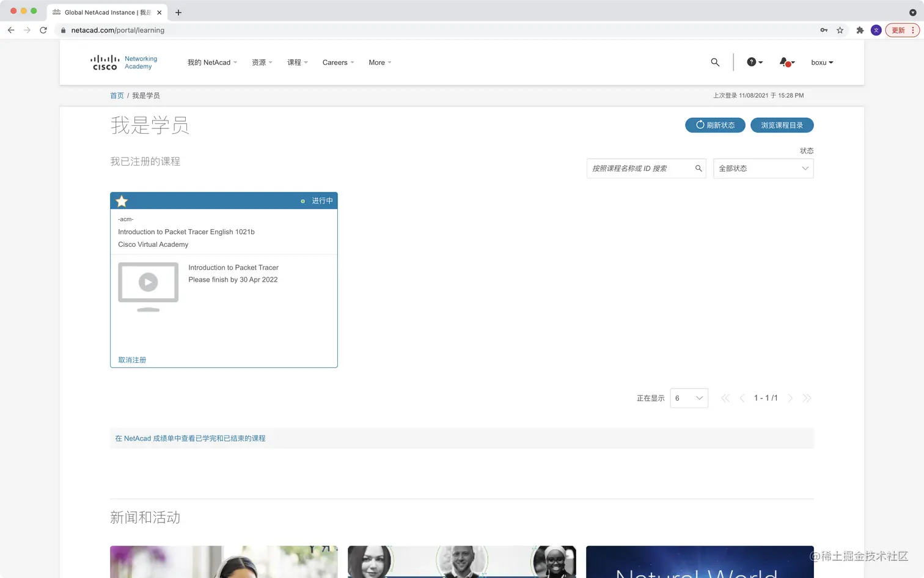Go to last page of course list
This screenshot has width=924, height=578.
807,398
